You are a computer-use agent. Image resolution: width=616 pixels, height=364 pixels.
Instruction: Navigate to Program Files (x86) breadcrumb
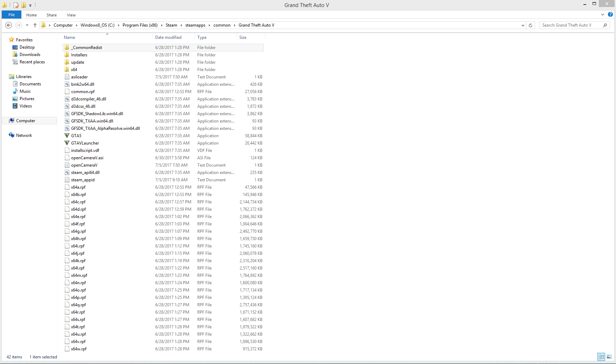pos(140,25)
